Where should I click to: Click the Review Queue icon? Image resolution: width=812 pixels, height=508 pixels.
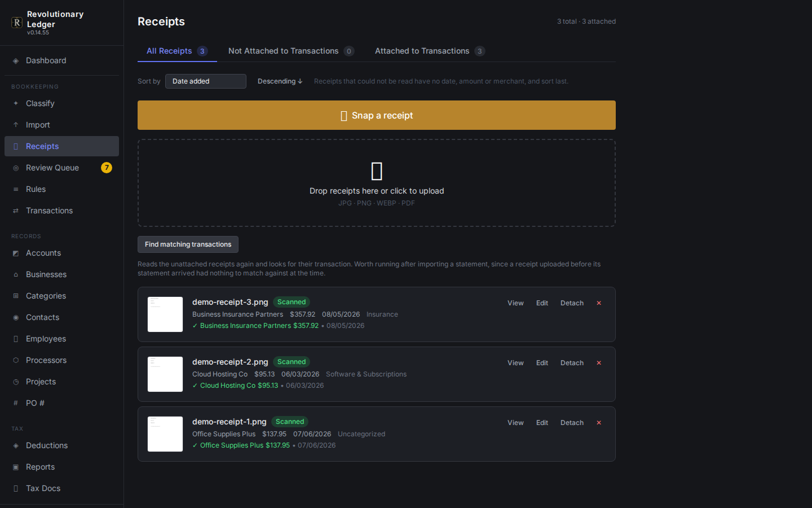point(16,168)
